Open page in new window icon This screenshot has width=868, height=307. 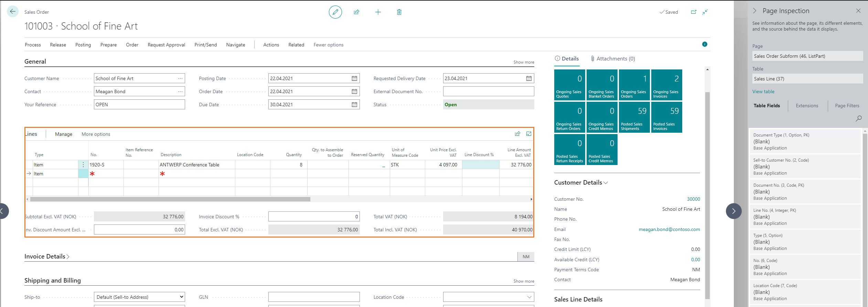point(694,12)
